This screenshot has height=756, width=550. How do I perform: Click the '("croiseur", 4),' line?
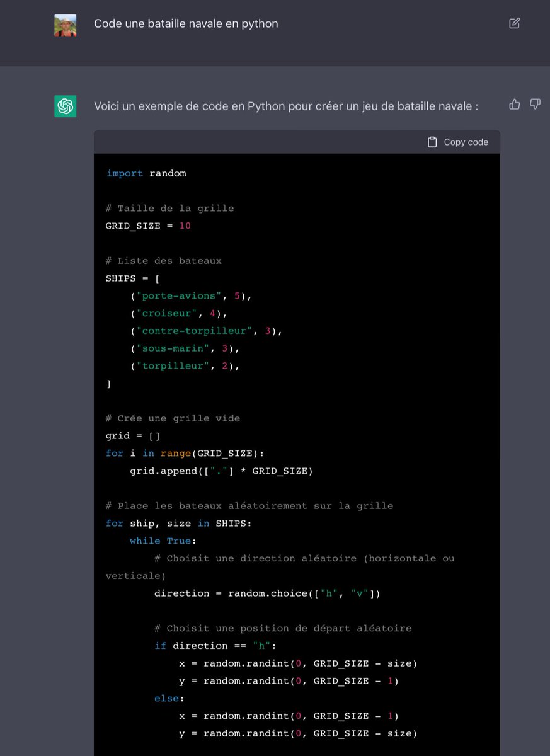[179, 313]
